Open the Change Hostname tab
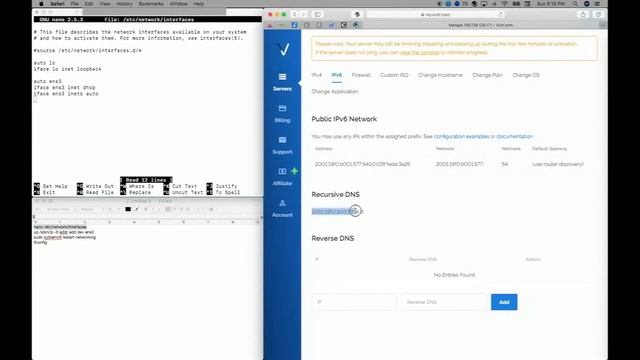This screenshot has width=640, height=360. 440,75
